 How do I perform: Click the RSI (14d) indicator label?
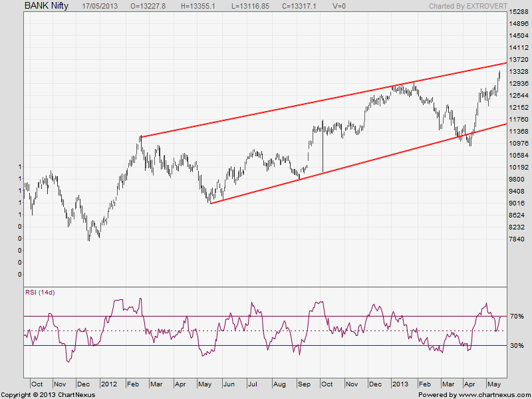39,293
